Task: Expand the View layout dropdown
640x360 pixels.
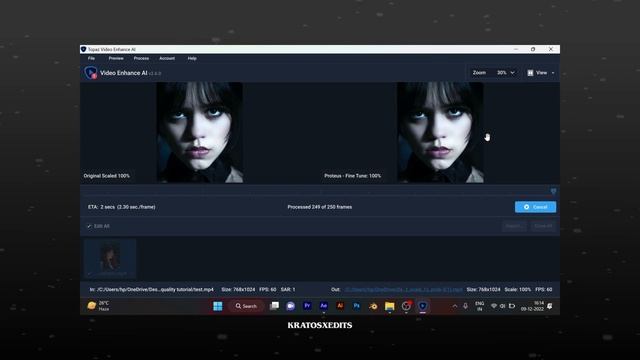Action: click(x=553, y=73)
